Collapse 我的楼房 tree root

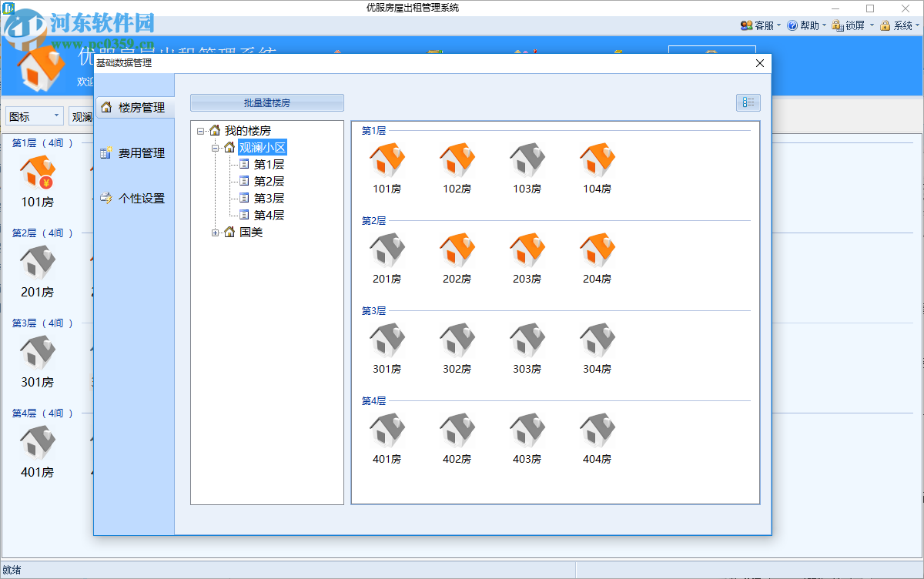[x=201, y=131]
